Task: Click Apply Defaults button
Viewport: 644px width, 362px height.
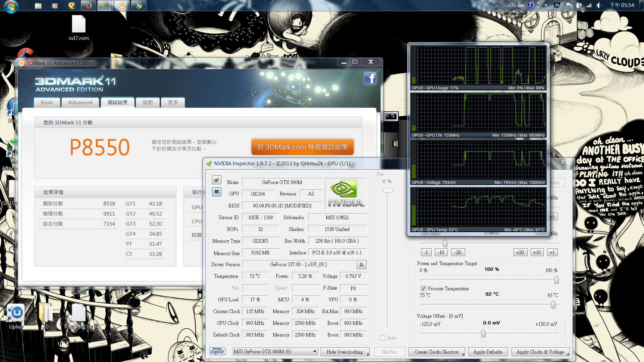Action: pos(488,352)
